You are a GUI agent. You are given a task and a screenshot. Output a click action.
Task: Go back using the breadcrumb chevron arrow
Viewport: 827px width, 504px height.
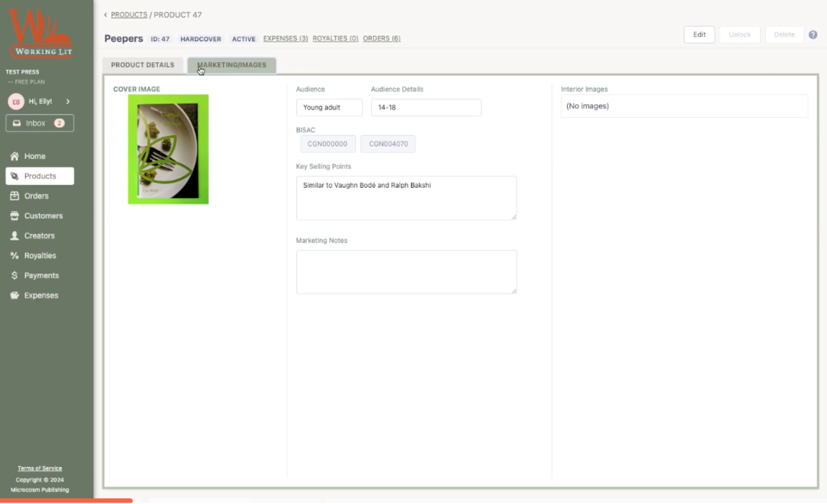click(105, 15)
